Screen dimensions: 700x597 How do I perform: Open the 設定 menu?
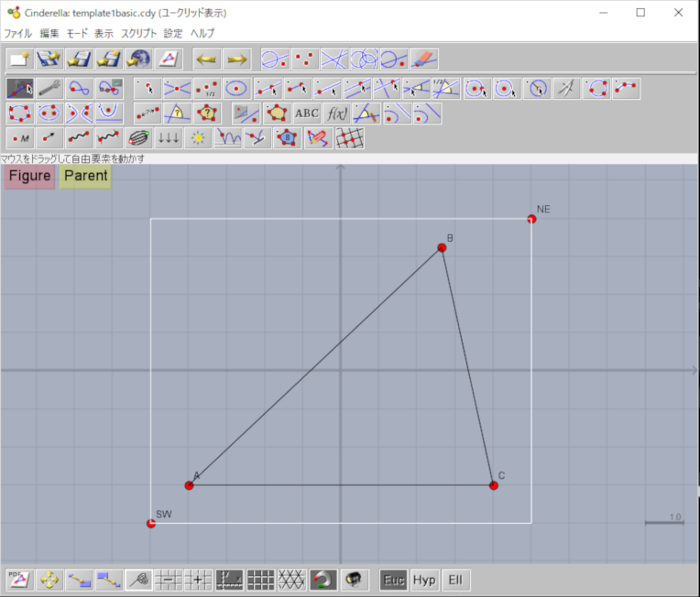click(x=173, y=34)
